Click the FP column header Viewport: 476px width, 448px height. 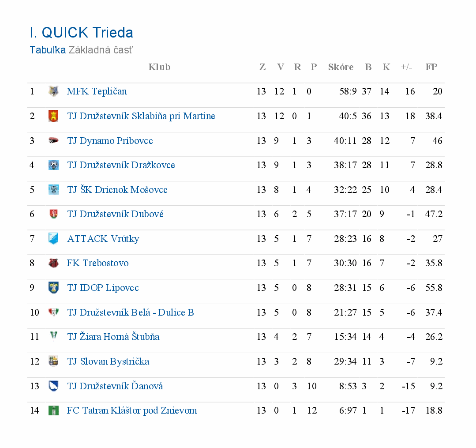pyautogui.click(x=431, y=67)
